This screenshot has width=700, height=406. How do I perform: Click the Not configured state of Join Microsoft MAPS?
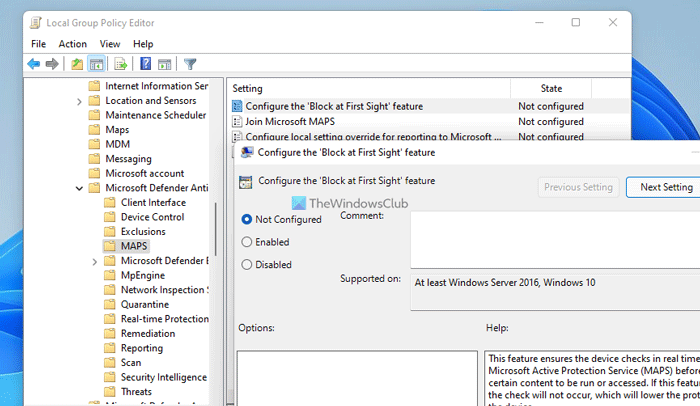coord(551,121)
